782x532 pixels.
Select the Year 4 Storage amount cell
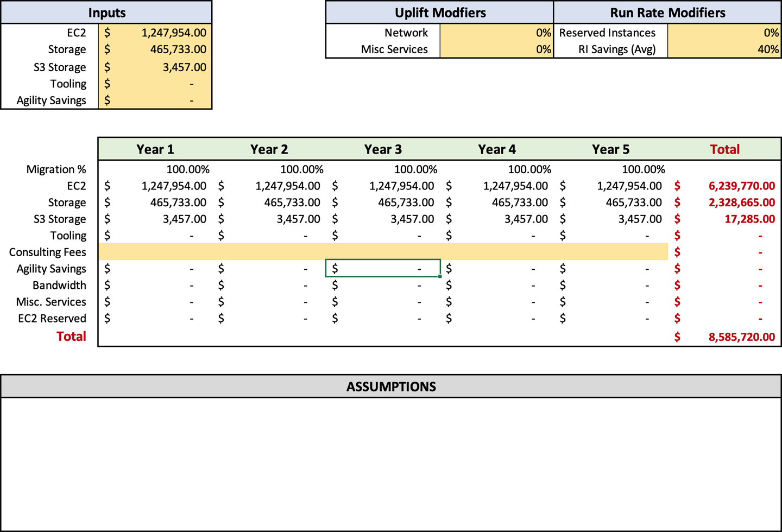coord(497,202)
